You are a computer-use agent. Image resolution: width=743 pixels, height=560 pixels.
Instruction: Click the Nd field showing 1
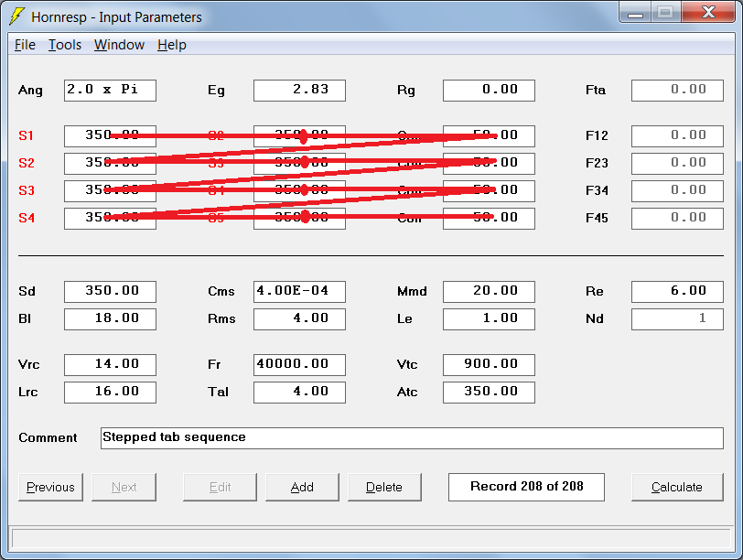pos(678,318)
